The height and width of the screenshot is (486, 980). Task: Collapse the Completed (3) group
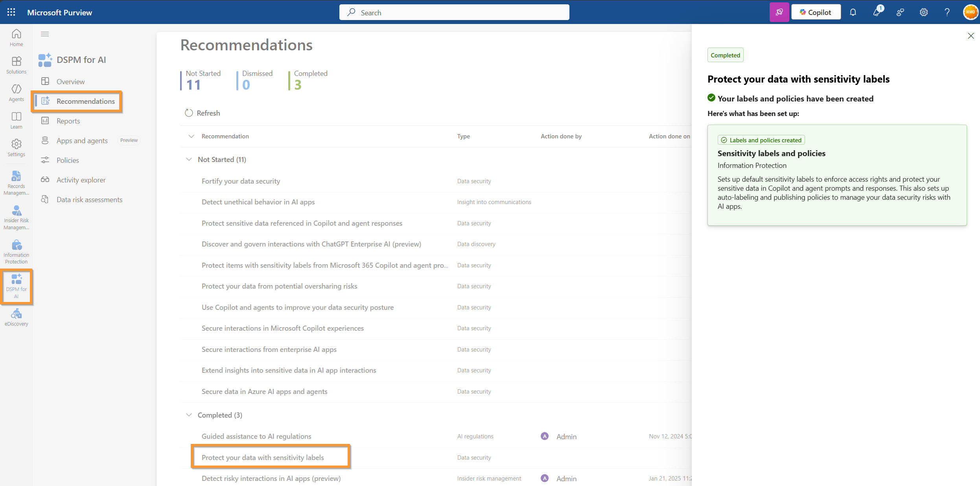(x=189, y=415)
